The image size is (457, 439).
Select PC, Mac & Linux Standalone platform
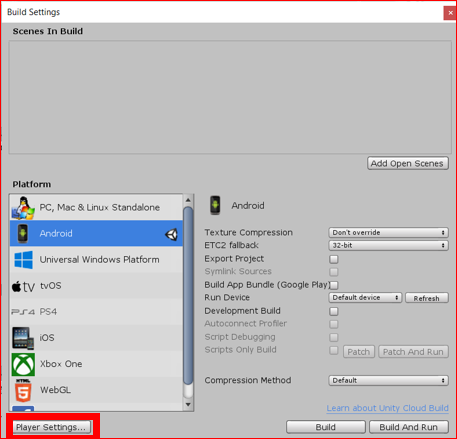coord(96,207)
